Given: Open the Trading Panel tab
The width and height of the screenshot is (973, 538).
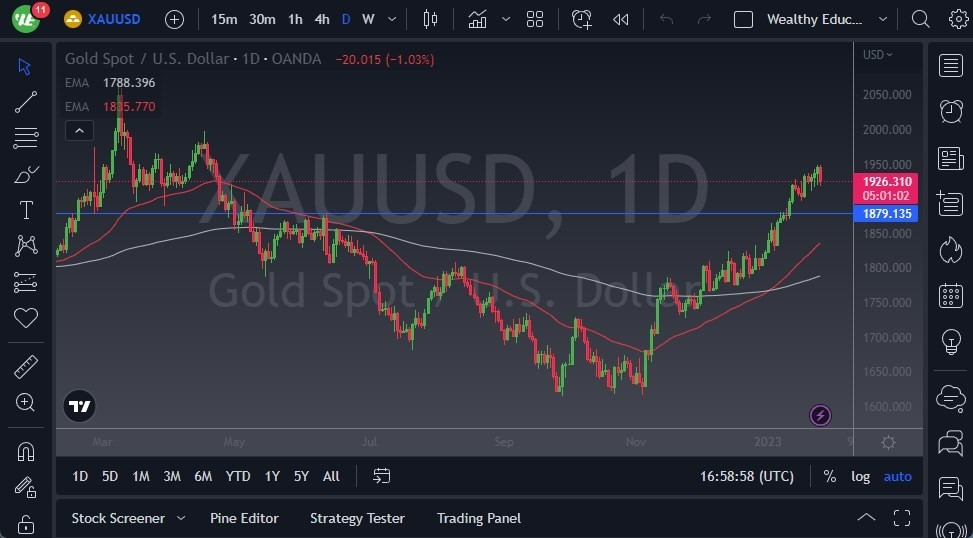Looking at the screenshot, I should 479,518.
